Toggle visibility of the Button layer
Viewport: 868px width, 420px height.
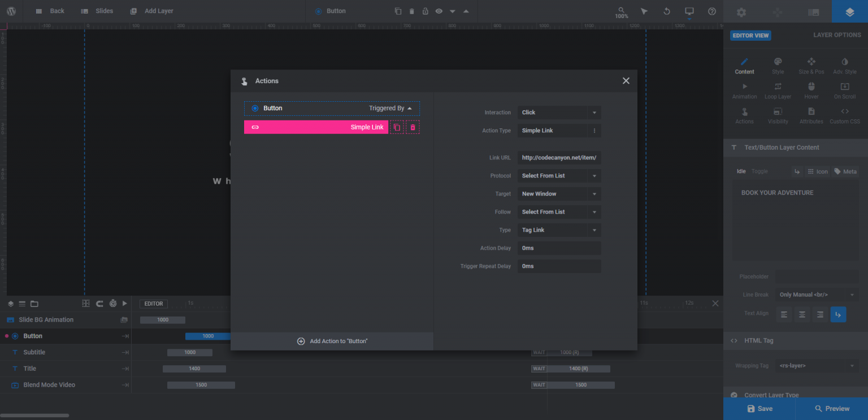tap(439, 11)
